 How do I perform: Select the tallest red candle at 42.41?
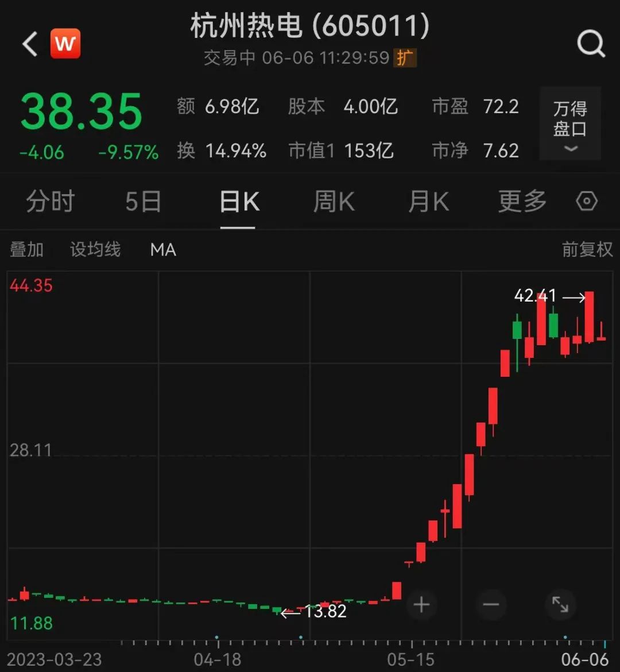(590, 316)
